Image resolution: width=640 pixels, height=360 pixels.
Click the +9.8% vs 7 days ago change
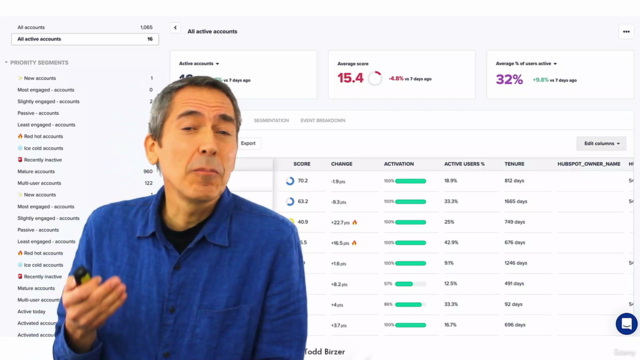click(x=555, y=80)
